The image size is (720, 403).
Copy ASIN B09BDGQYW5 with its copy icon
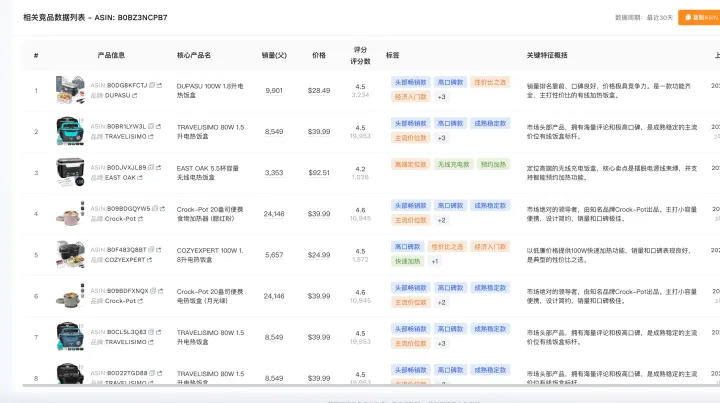pyautogui.click(x=155, y=208)
